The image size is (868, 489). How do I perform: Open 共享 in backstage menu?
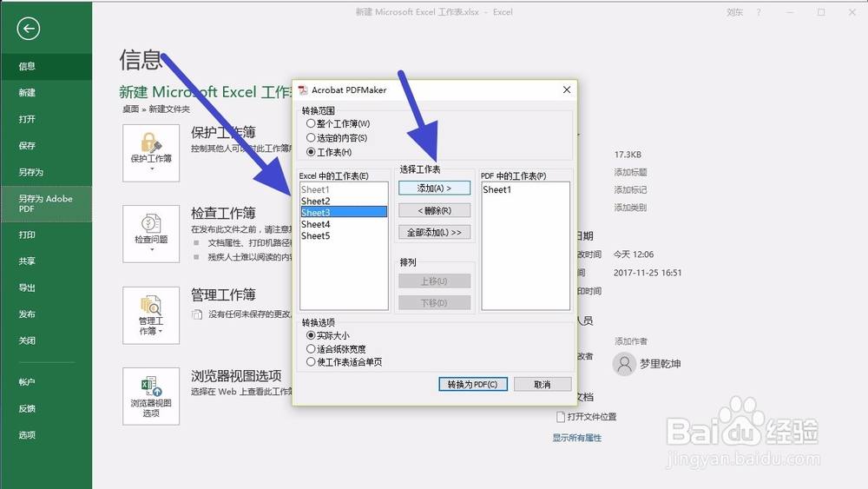(47, 261)
